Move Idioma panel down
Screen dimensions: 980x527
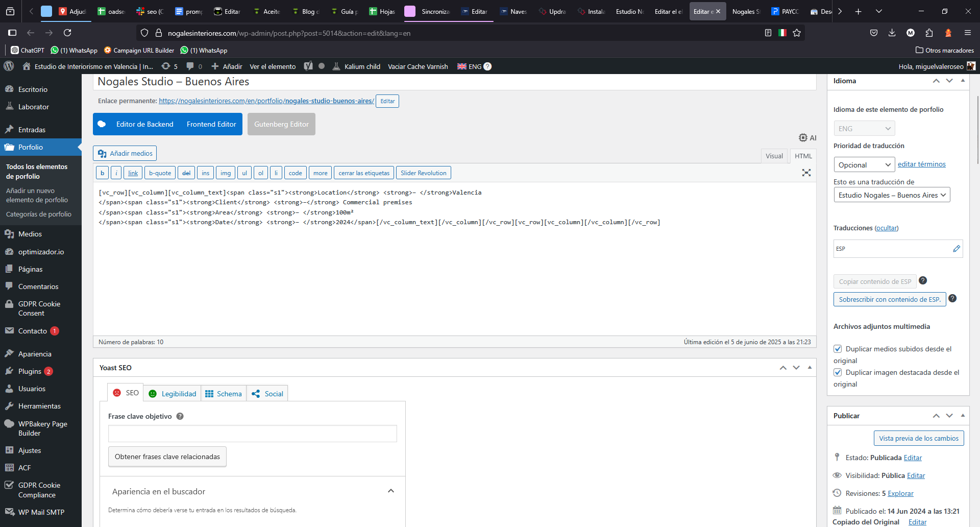pyautogui.click(x=949, y=81)
